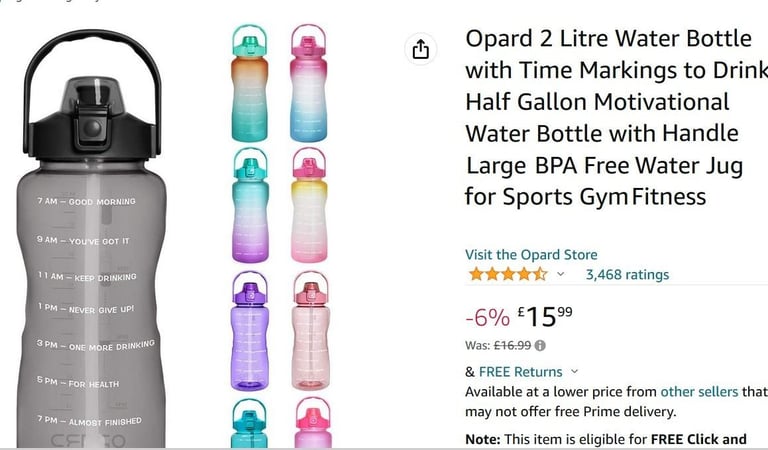This screenshot has height=450, width=768.
Task: Expand the star ratings breakdown chevron
Action: (x=561, y=274)
